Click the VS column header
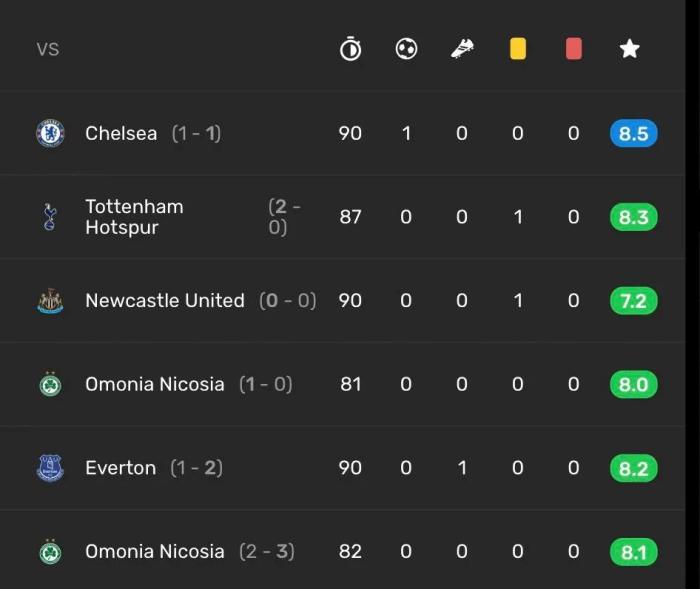This screenshot has height=589, width=700. tap(48, 49)
